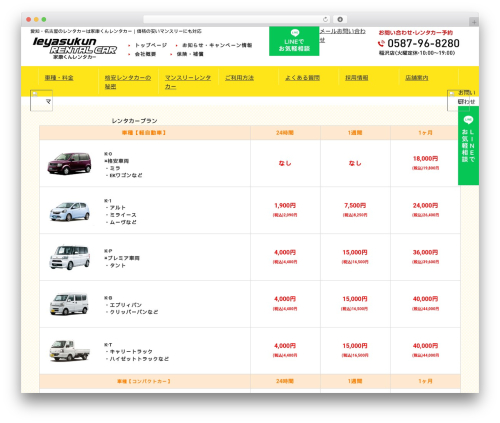This screenshot has height=423, width=500.
Task: Open the 保険・補償 link
Action: click(x=190, y=54)
